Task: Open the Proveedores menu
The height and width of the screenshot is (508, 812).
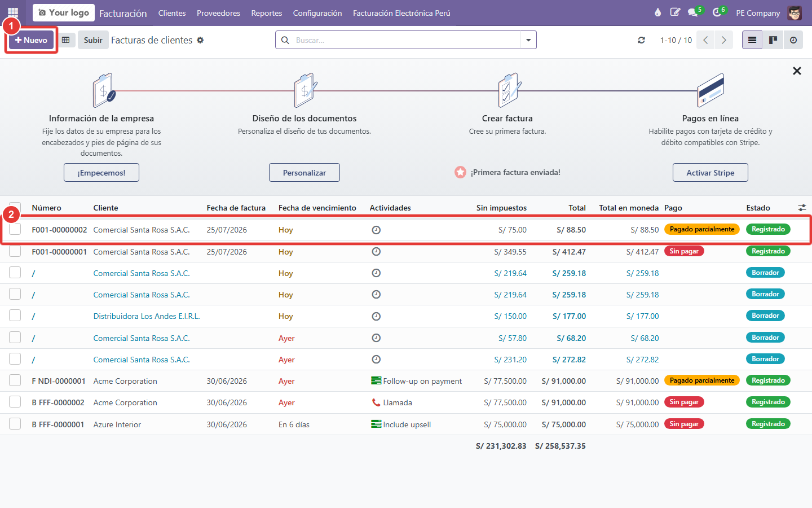Action: click(x=218, y=13)
